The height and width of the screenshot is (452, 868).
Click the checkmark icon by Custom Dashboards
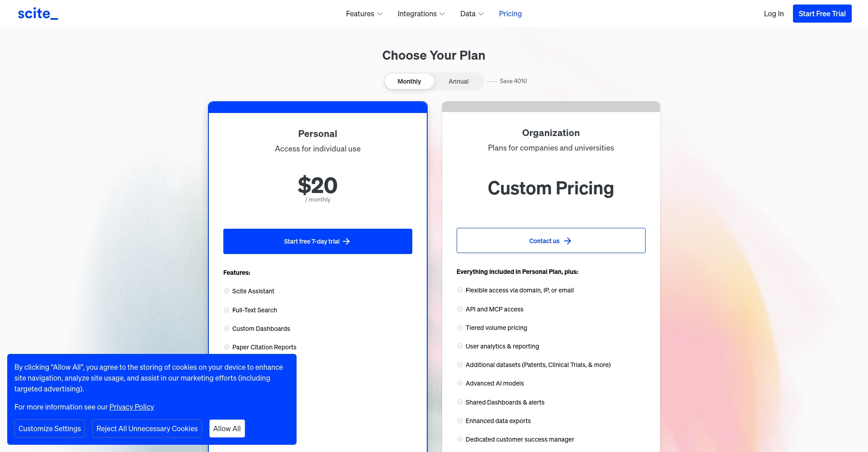pyautogui.click(x=226, y=329)
